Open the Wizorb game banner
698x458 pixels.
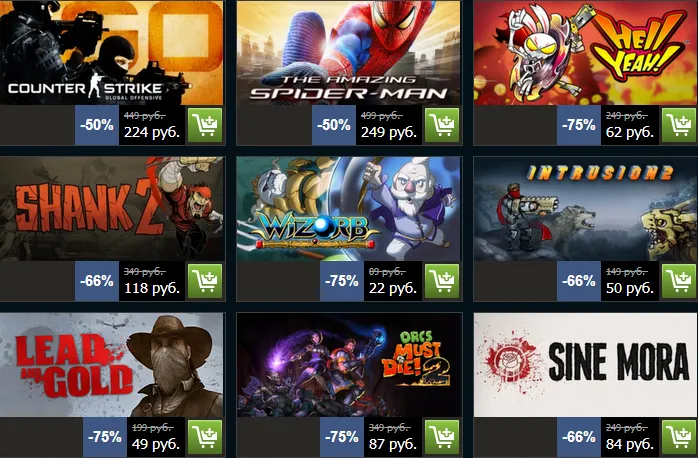pyautogui.click(x=349, y=208)
